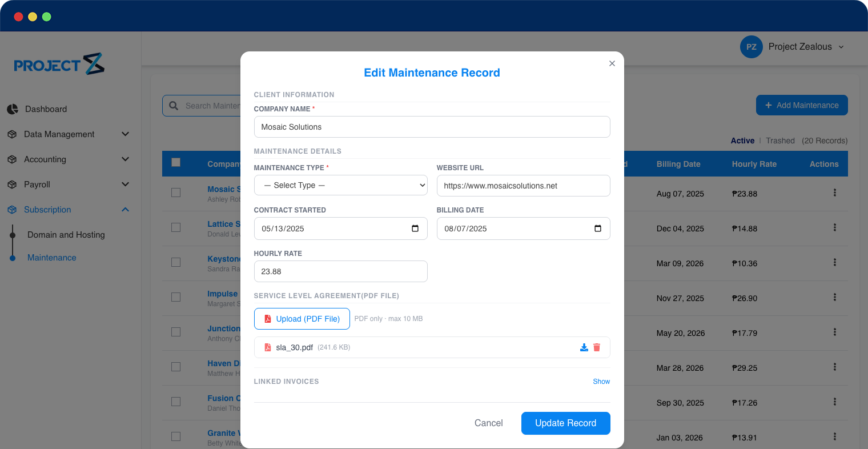Open actions menu for Mar 09, 2026 row
Screen dimensions: 868x449
coord(834,262)
